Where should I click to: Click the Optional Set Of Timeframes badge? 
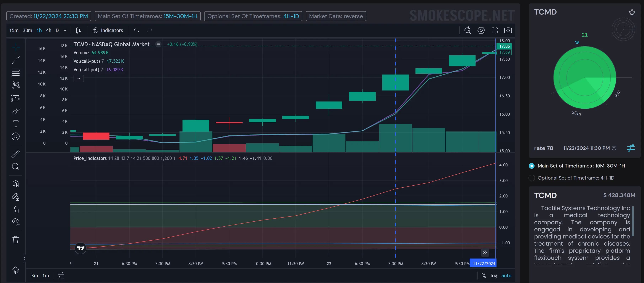pos(253,16)
